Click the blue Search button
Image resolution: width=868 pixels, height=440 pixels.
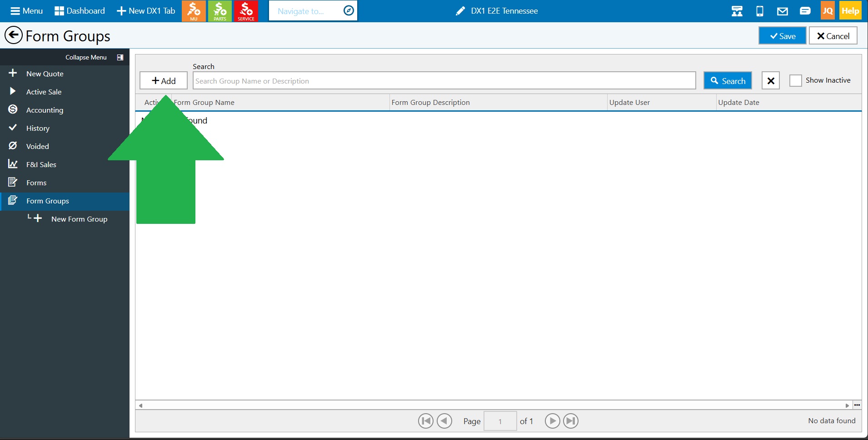728,81
